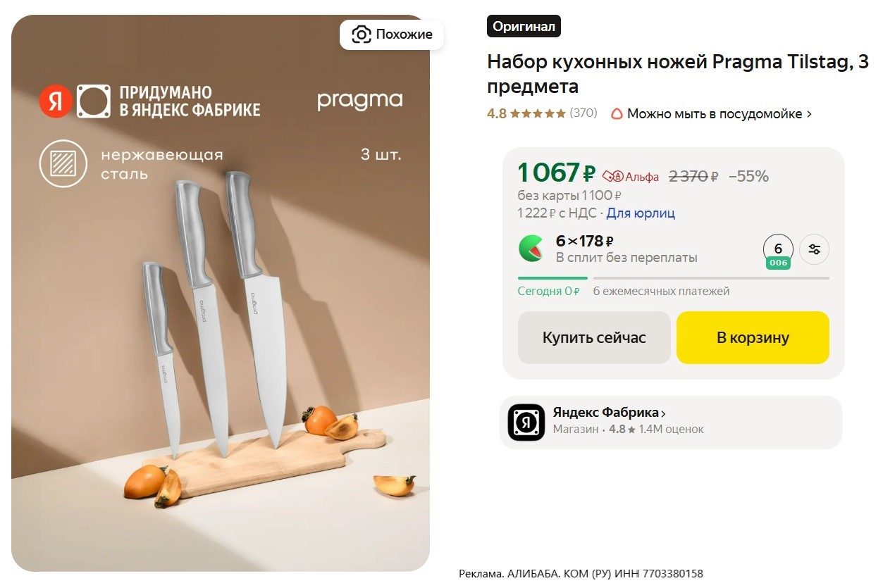Image resolution: width=883 pixels, height=588 pixels.
Task: Open the Яндекс Фабрика store page chevron
Action: click(663, 413)
